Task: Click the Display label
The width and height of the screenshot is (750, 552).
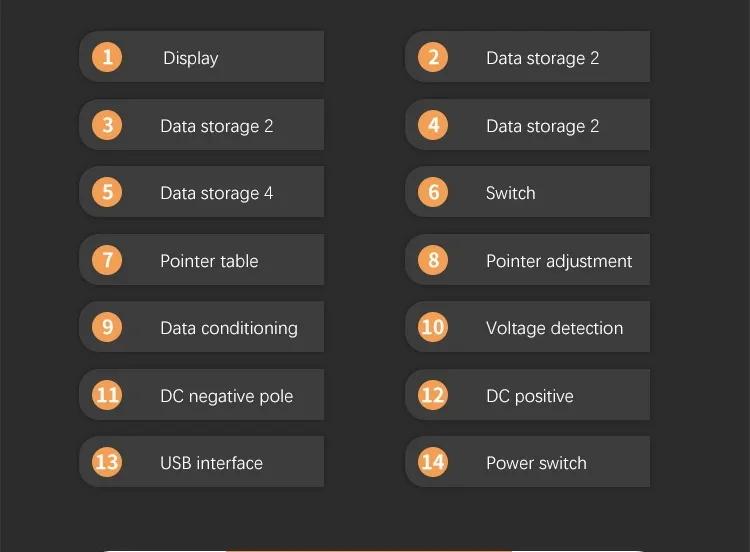Action: 191,58
